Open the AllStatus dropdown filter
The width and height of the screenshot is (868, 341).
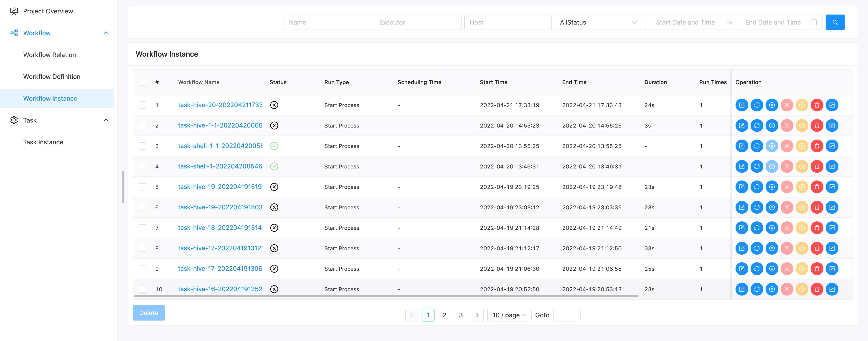point(598,22)
